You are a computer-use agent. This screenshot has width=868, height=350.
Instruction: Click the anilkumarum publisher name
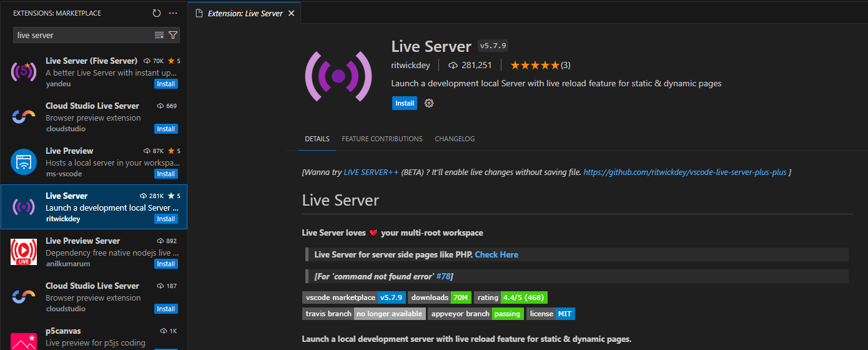[67, 264]
